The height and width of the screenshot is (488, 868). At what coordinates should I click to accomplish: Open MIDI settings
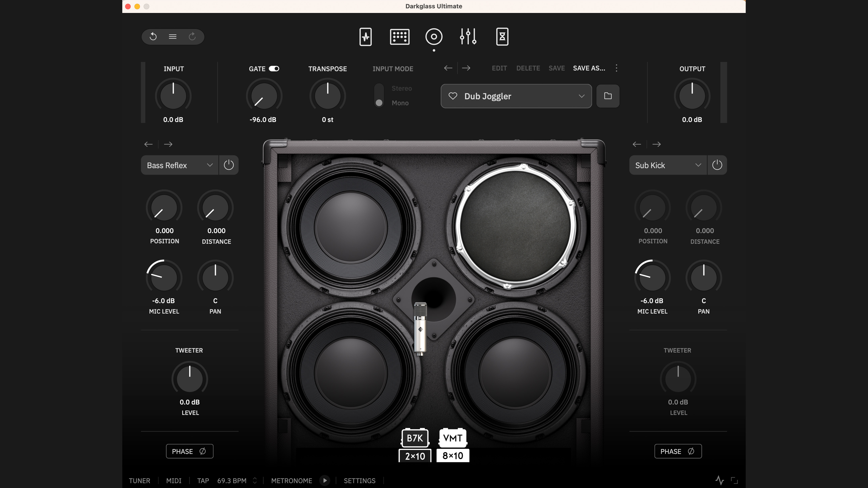[173, 481]
